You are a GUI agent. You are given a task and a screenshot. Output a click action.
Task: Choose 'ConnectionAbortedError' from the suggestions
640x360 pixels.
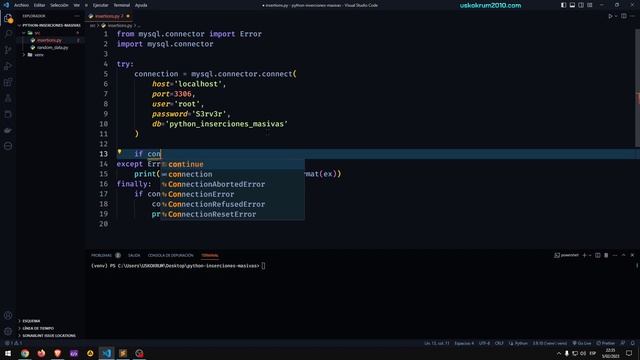(232, 184)
